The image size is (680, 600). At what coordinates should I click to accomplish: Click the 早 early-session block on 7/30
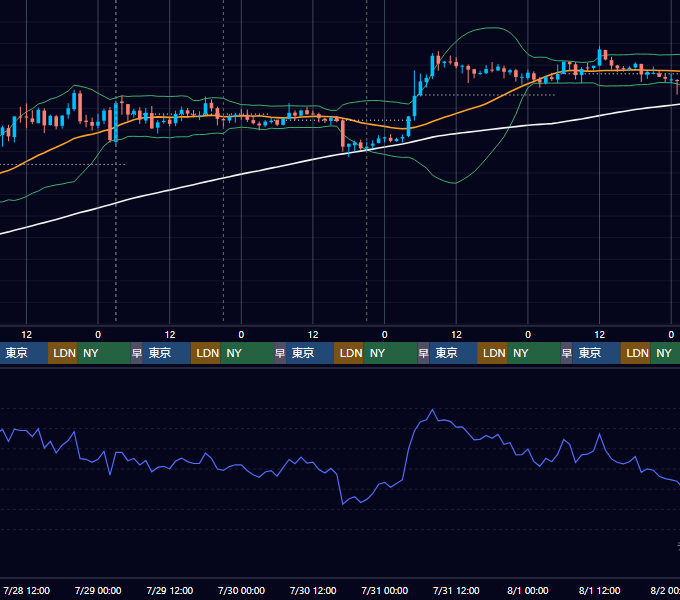tap(280, 353)
